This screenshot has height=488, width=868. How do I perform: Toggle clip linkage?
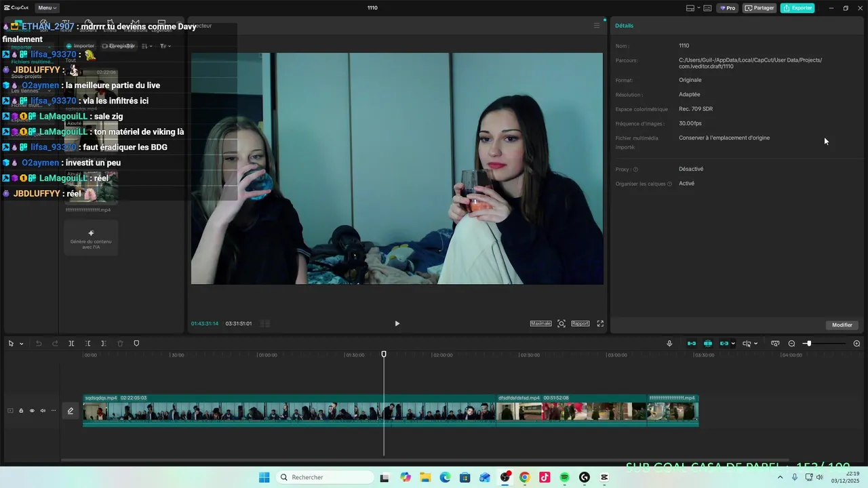tap(724, 344)
